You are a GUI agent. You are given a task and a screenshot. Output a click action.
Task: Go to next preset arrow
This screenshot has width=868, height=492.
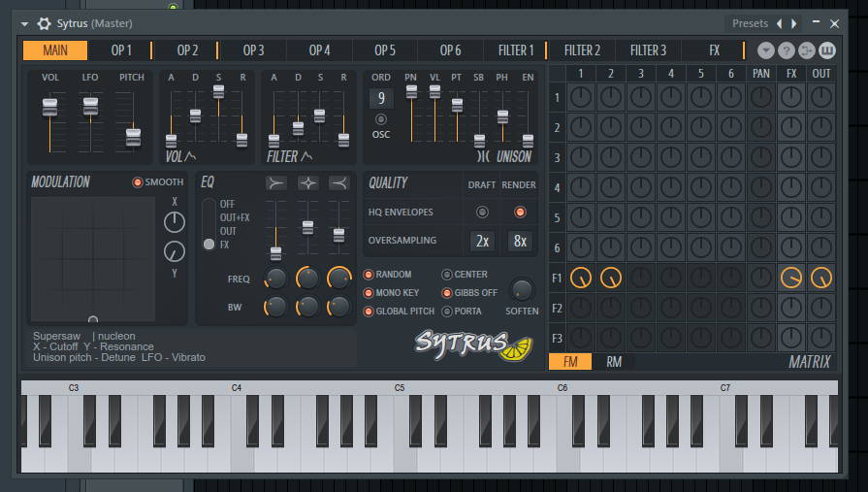[794, 23]
